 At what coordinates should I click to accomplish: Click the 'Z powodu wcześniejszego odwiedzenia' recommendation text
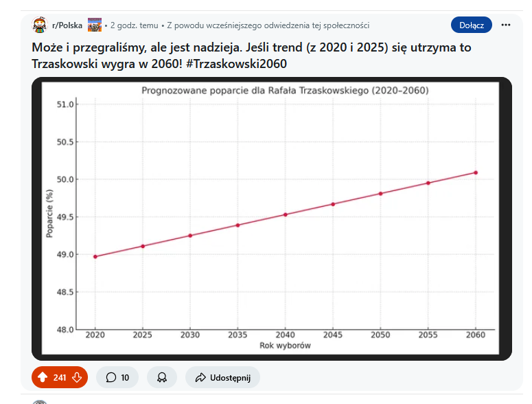[268, 25]
